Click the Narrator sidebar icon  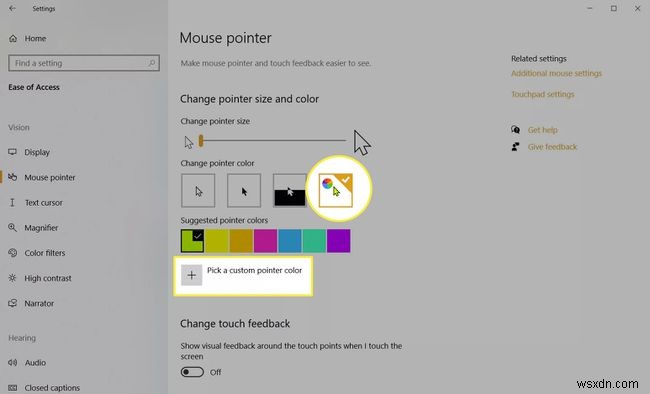(12, 304)
